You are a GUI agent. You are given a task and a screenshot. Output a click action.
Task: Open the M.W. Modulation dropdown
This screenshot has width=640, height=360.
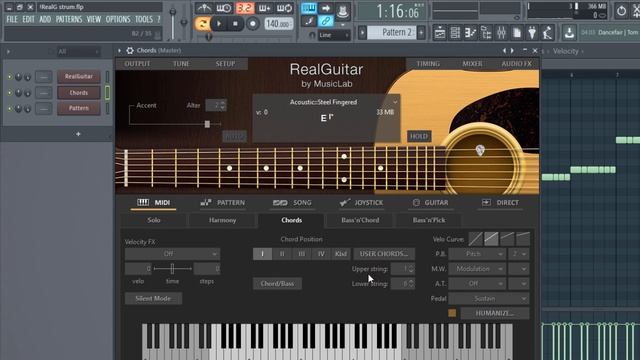tap(477, 269)
